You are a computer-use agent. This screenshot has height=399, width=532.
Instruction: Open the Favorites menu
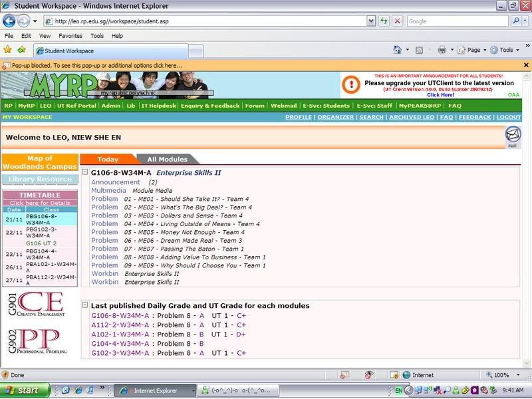[70, 36]
